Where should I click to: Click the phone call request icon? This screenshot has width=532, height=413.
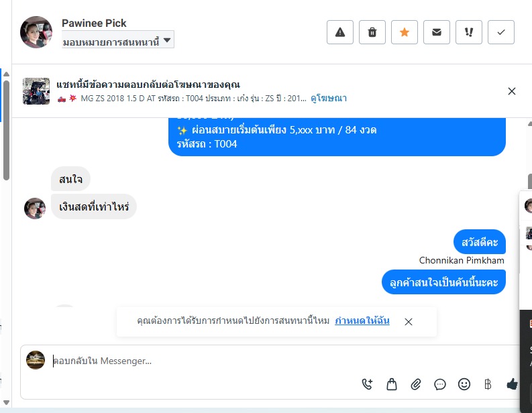pos(367,384)
